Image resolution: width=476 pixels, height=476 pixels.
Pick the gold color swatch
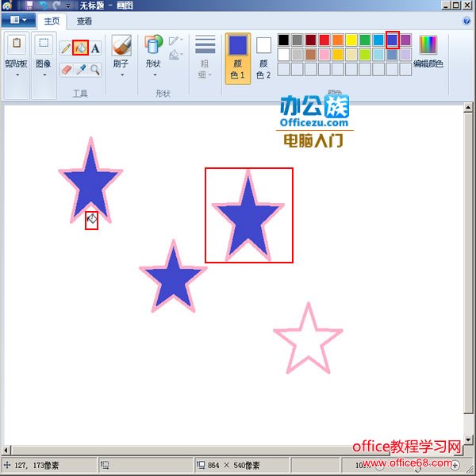338,55
